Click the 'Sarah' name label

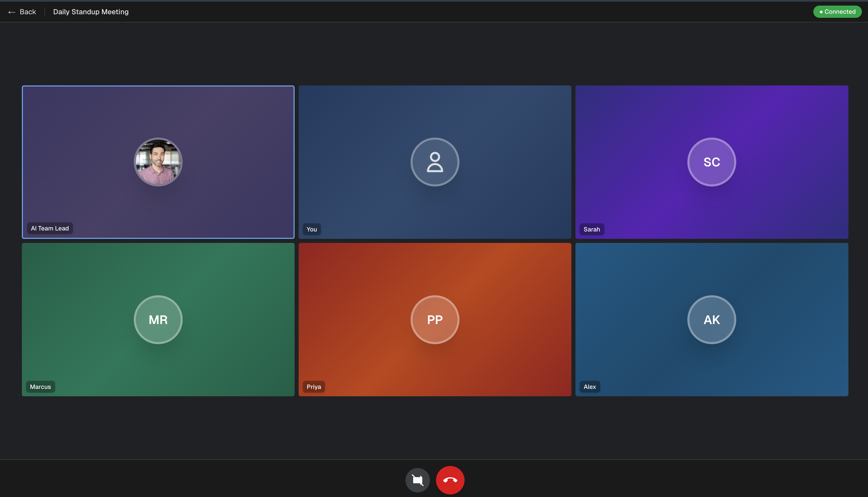591,229
